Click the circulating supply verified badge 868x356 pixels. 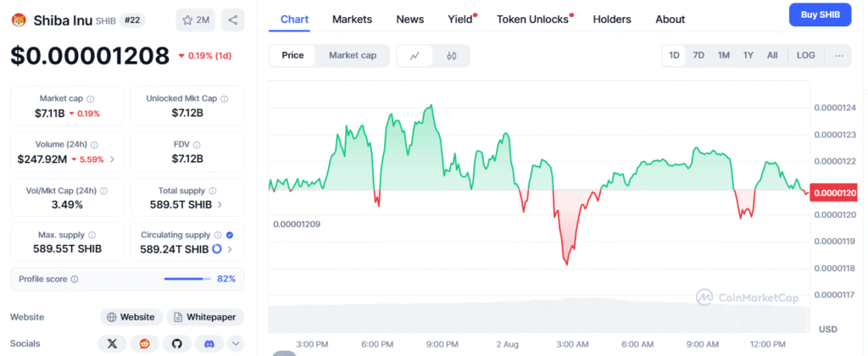click(x=229, y=235)
